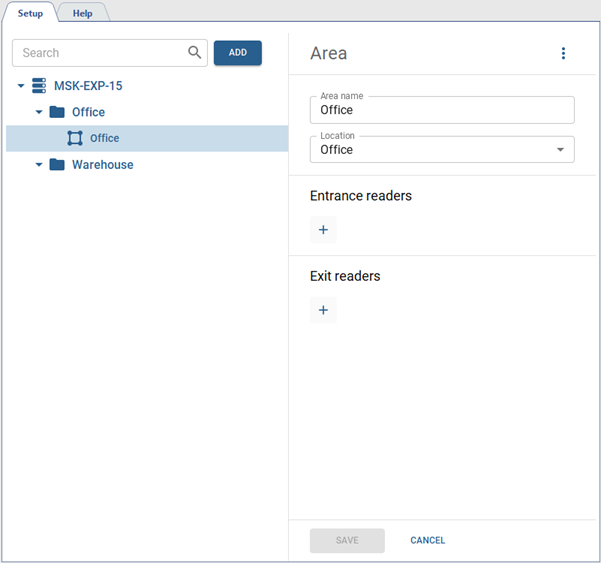Click into the Area name field

(x=442, y=110)
